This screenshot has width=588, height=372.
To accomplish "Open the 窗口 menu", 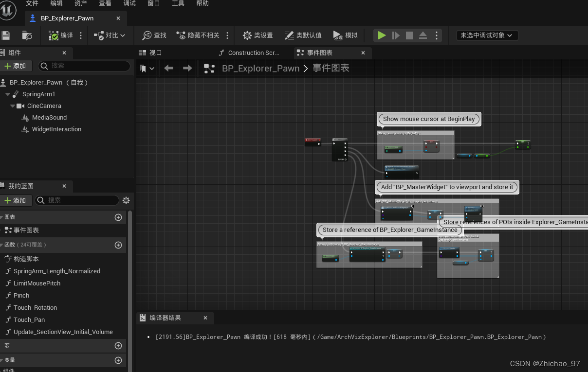I will [x=153, y=4].
